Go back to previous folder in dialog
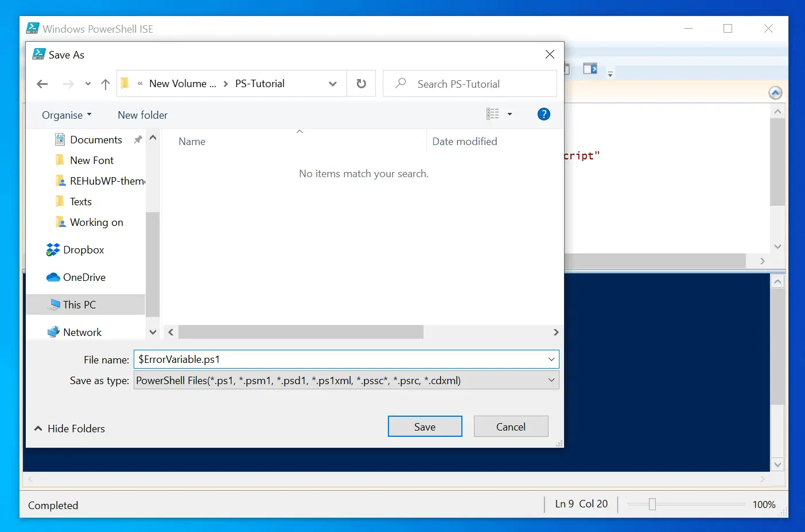Screen dimensions: 805x532 pyautogui.click(x=42, y=84)
